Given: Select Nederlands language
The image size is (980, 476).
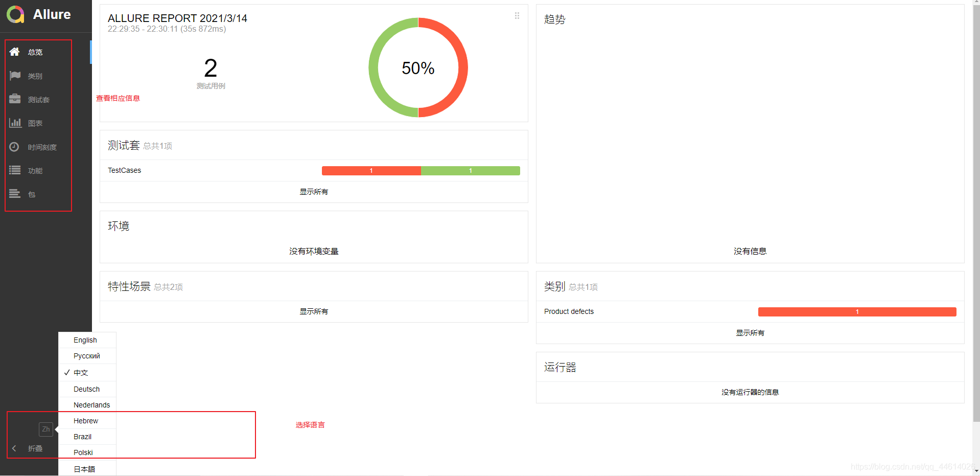Looking at the screenshot, I should tap(87, 405).
